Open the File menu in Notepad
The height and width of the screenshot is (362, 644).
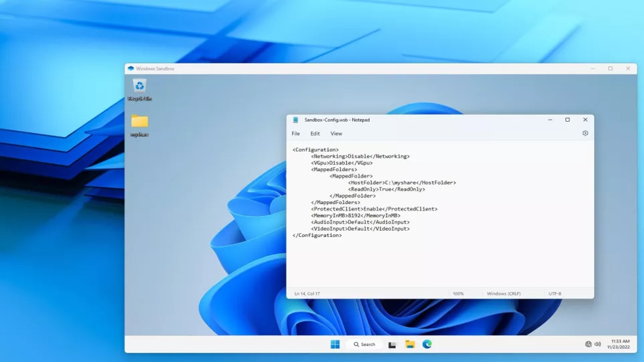[296, 134]
